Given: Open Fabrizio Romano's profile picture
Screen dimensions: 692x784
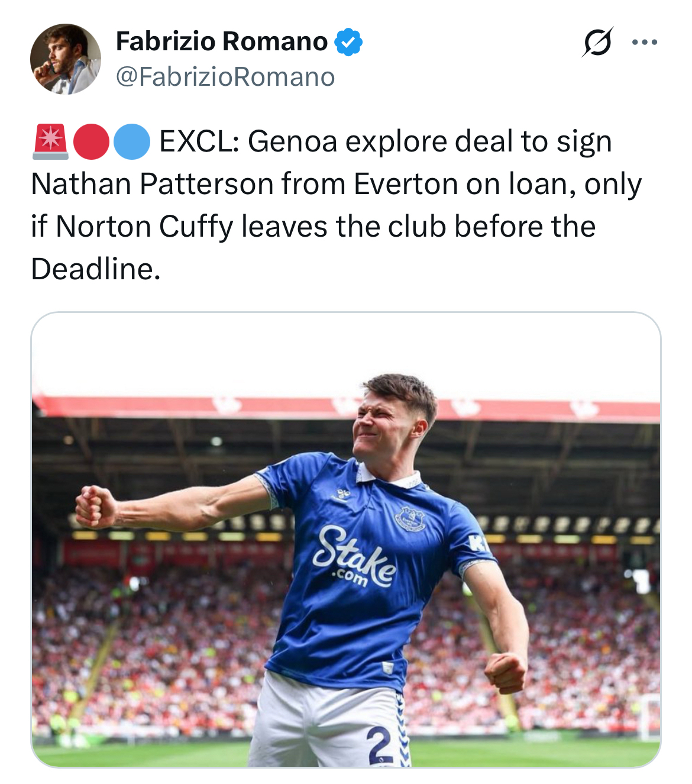Looking at the screenshot, I should 66,59.
